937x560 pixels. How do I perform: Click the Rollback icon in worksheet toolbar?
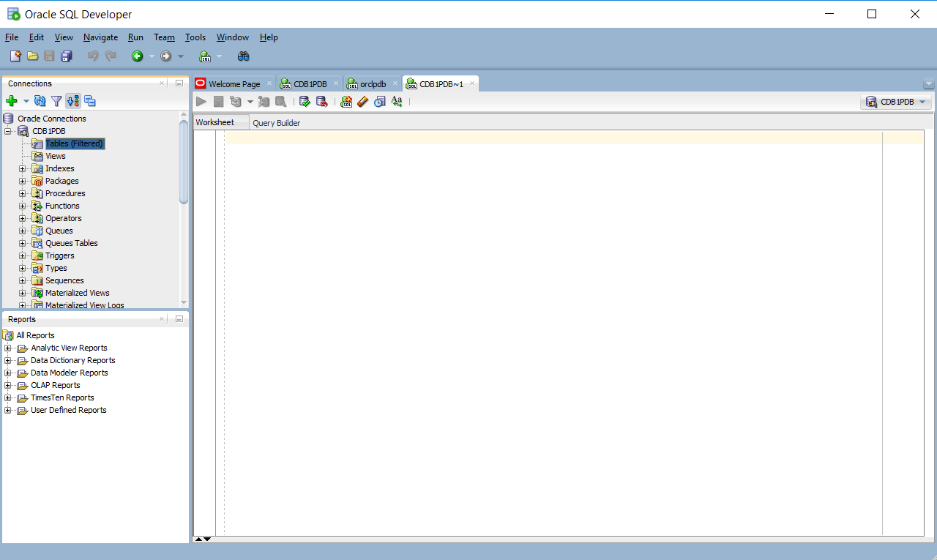[x=321, y=102]
